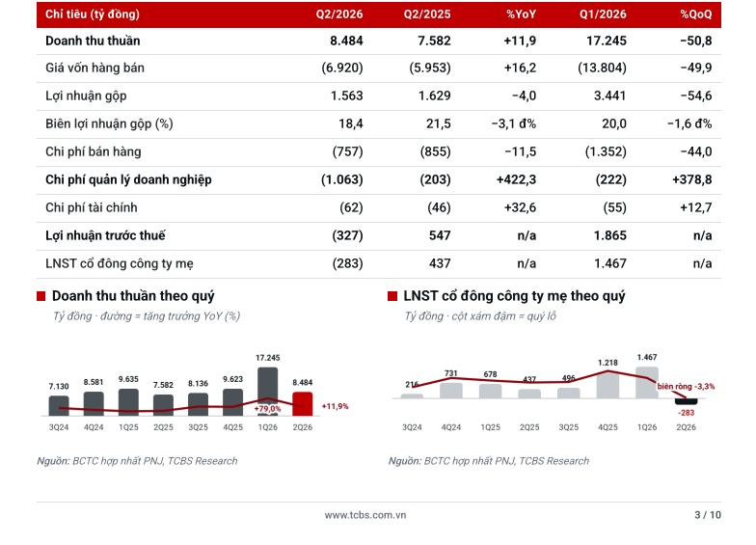Click the red square beside revenue chart title
The image size is (756, 545).
coord(40,296)
